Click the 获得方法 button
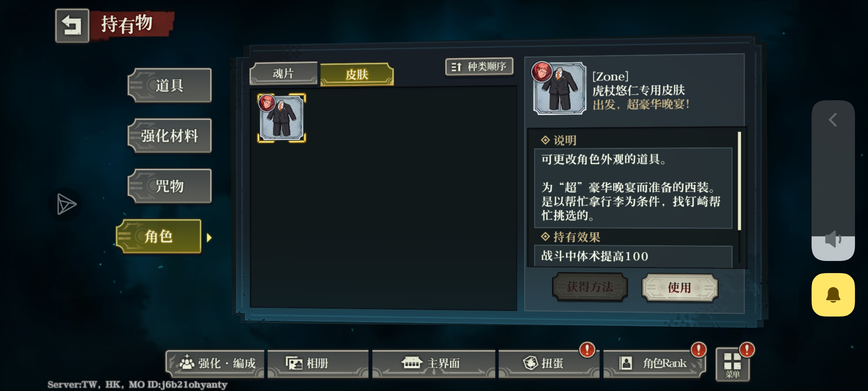868x391 pixels. pos(590,287)
